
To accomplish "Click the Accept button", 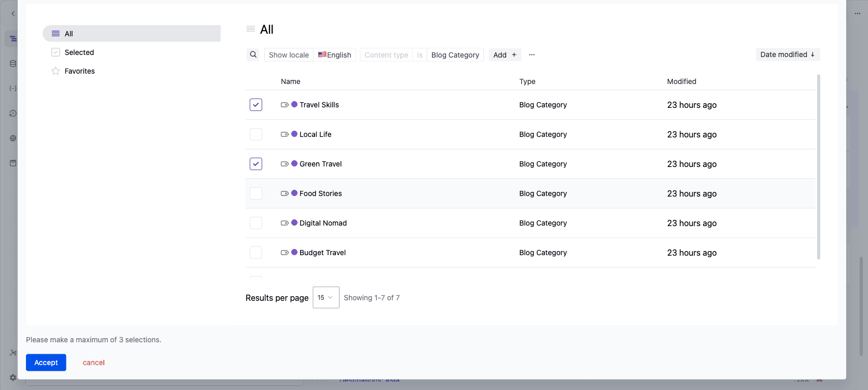I will click(46, 363).
